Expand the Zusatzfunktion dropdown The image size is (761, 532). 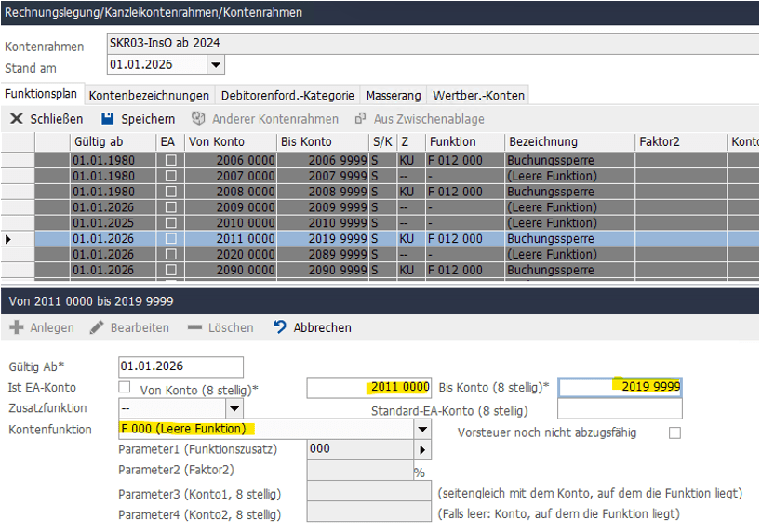(x=234, y=408)
